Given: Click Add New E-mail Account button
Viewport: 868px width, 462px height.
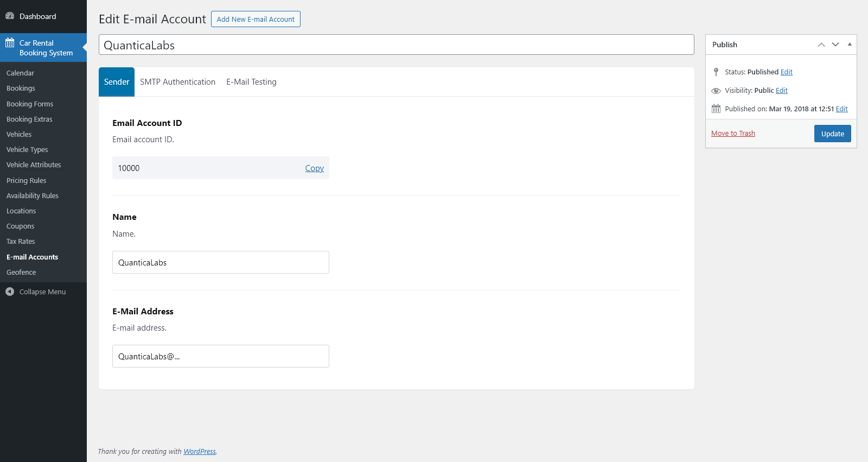Looking at the screenshot, I should pyautogui.click(x=256, y=19).
